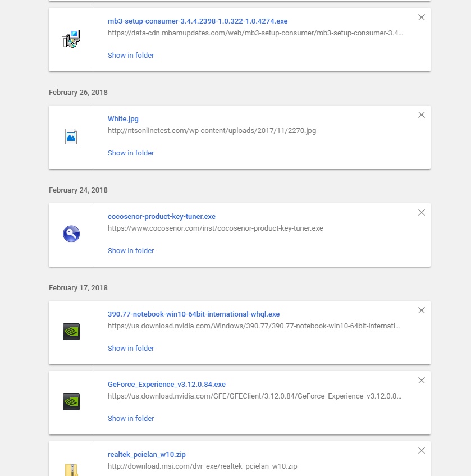Remove cocosenor-product-key-tuner.exe from list
The image size is (471, 476).
pos(422,213)
